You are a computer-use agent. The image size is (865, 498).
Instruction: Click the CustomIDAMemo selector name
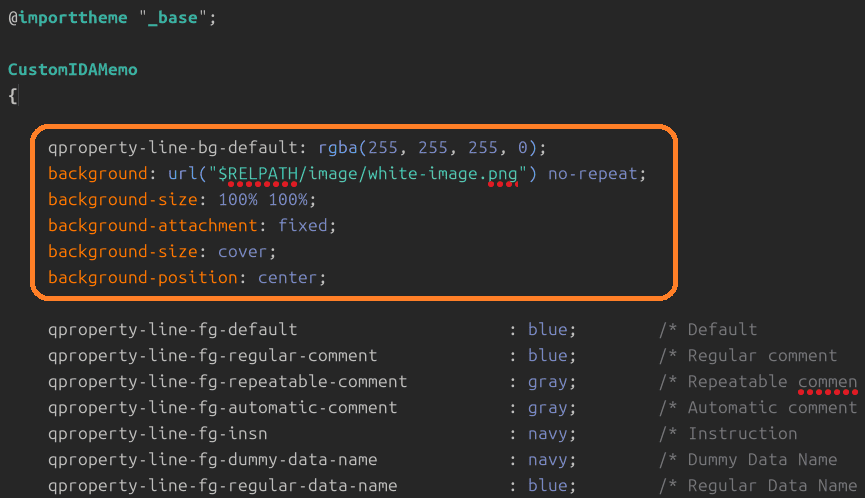pos(73,69)
